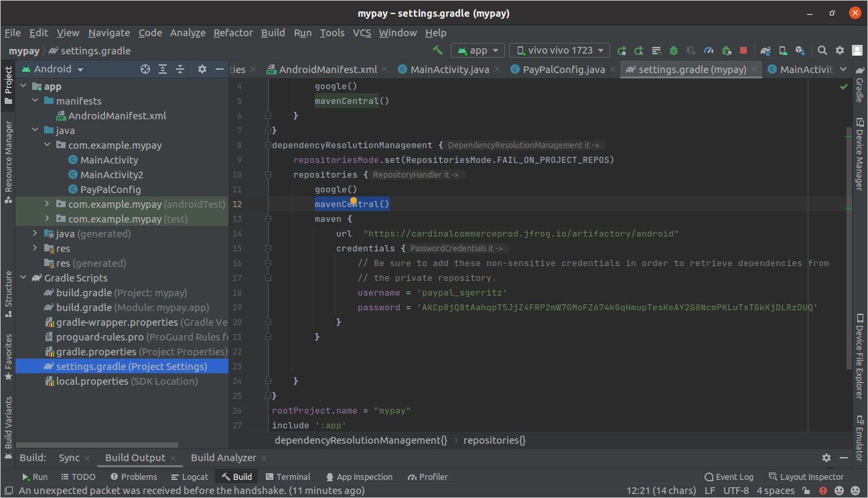Open Event Log
This screenshot has width=868, height=498.
pos(729,477)
